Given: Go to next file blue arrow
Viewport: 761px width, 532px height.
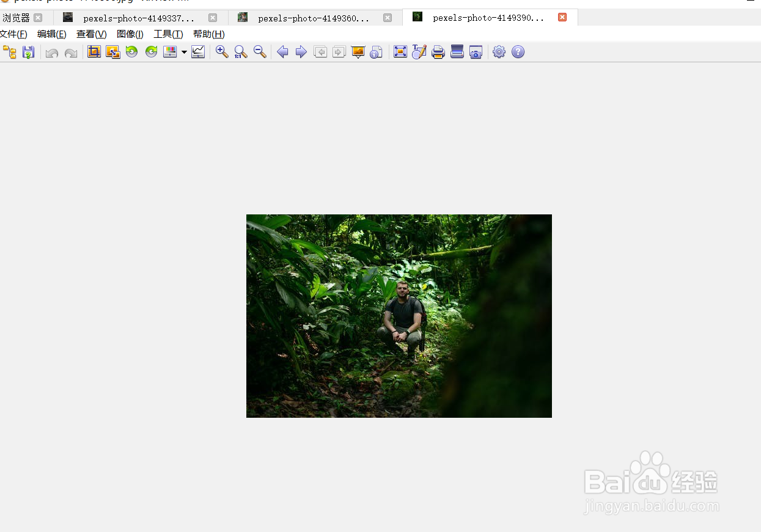Looking at the screenshot, I should 301,52.
